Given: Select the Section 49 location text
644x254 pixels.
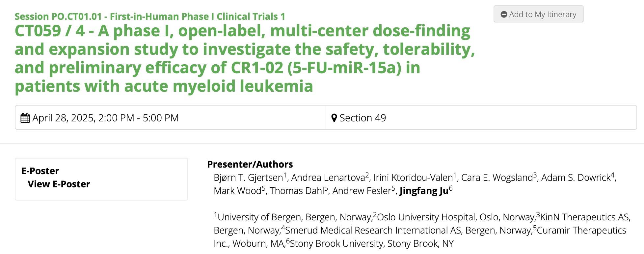Looking at the screenshot, I should tap(362, 118).
